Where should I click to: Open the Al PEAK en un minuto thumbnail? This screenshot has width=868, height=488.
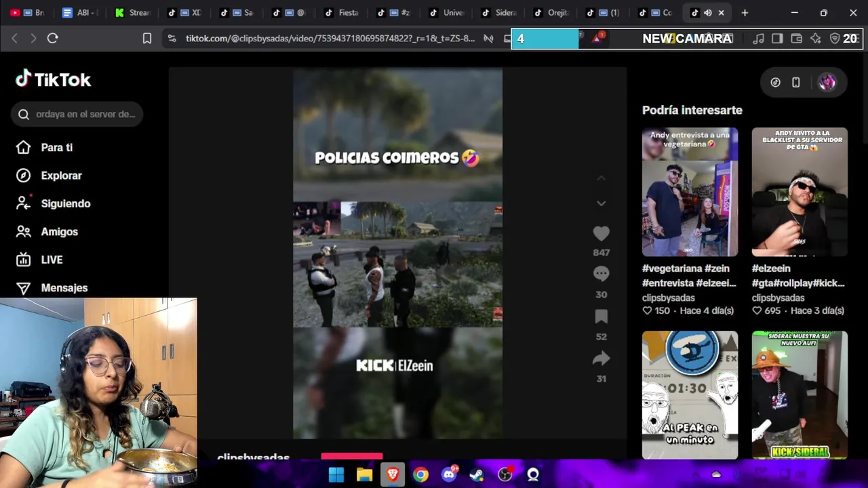click(x=690, y=394)
